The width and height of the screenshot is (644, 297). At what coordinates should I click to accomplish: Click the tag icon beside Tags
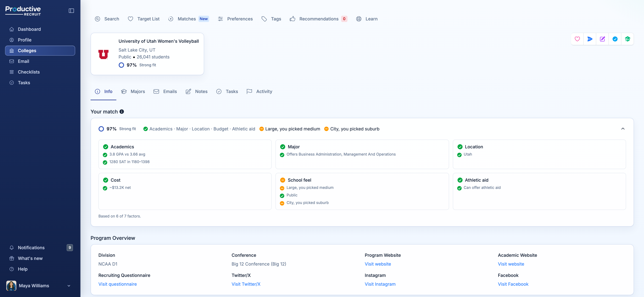pyautogui.click(x=264, y=19)
